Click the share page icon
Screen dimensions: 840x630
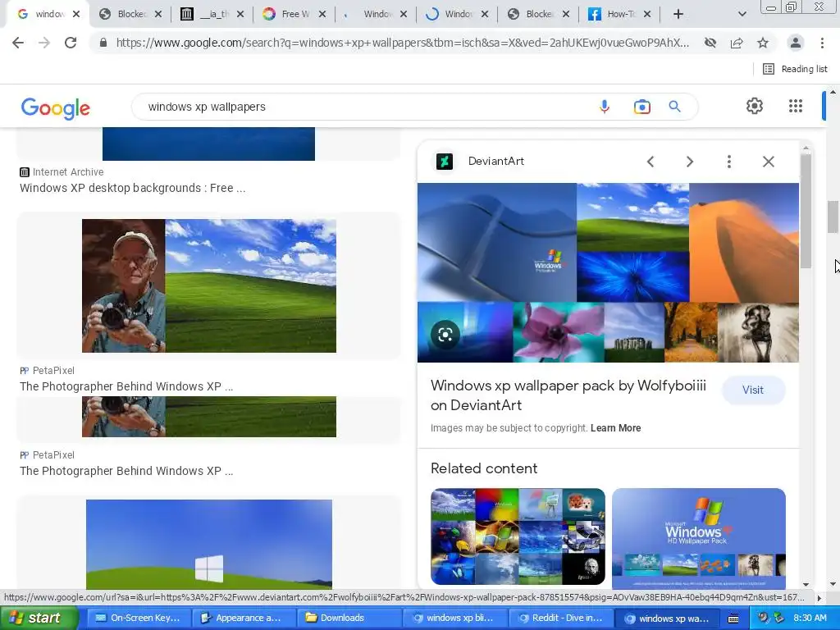click(x=737, y=43)
